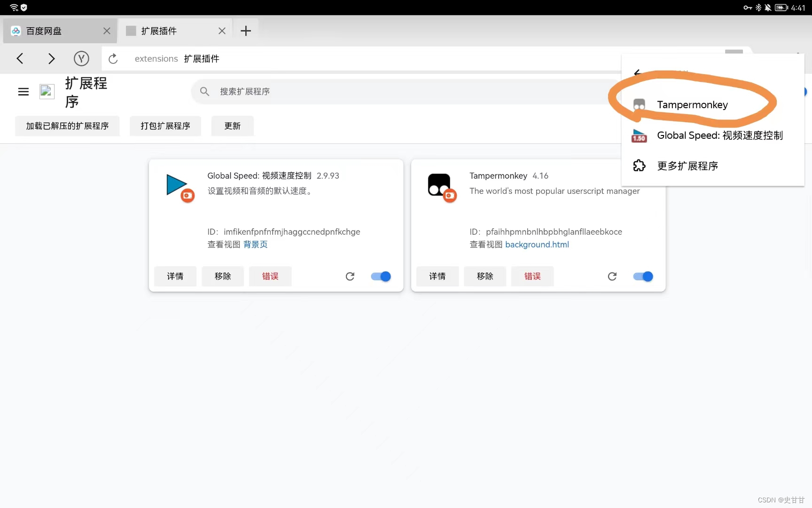Open 详情 for Tampermonkey

point(437,277)
